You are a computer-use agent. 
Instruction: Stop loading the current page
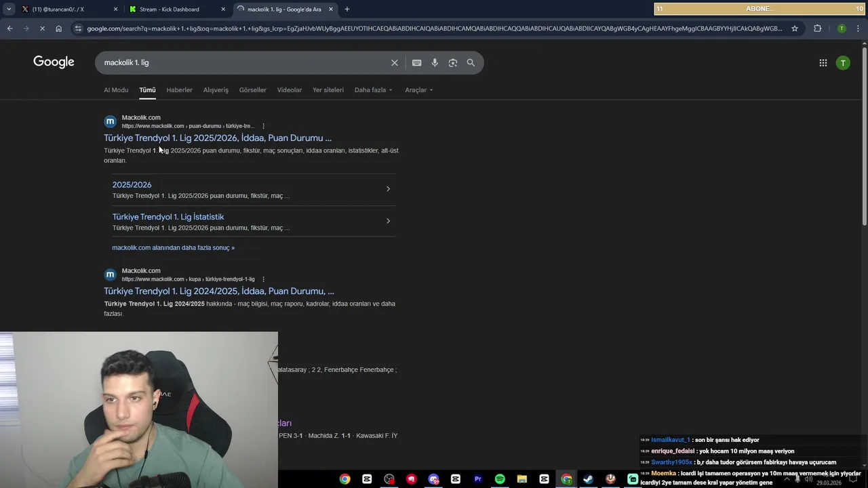click(42, 28)
